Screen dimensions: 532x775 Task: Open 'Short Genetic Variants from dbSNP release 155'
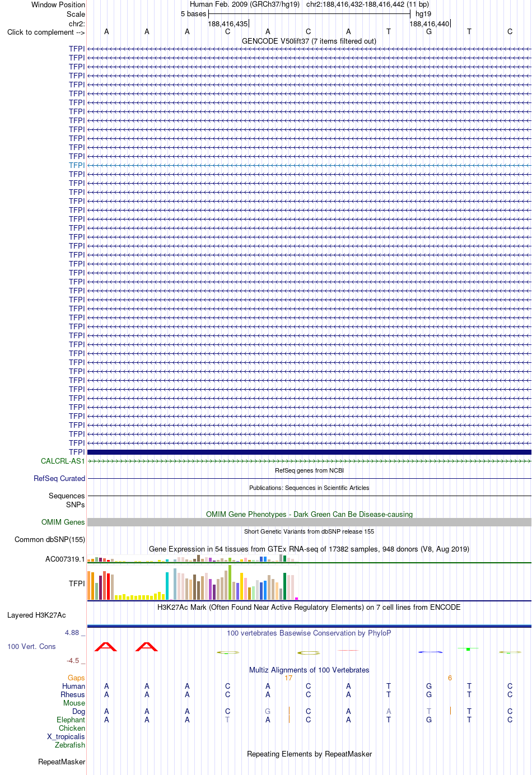click(309, 531)
